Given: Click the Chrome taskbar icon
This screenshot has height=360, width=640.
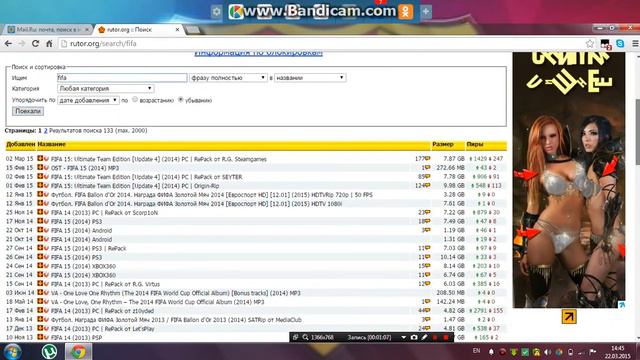Looking at the screenshot, I should 78,351.
